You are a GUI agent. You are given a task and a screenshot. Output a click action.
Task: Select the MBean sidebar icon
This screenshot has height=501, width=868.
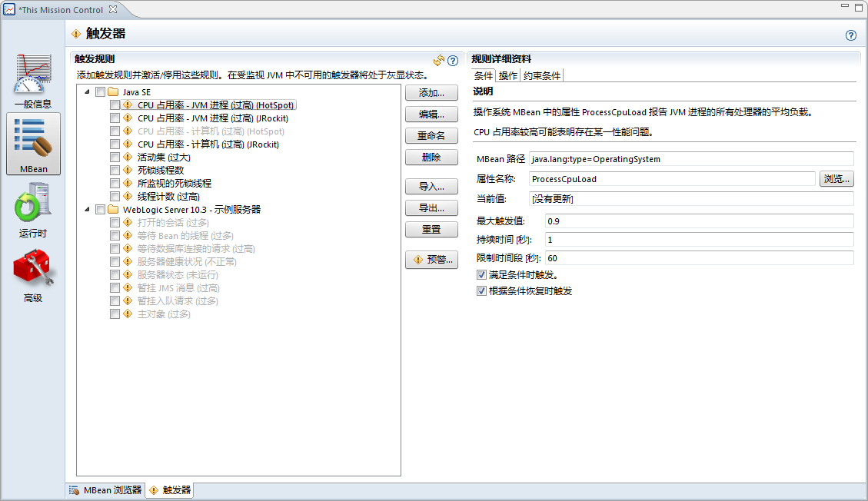tap(33, 143)
